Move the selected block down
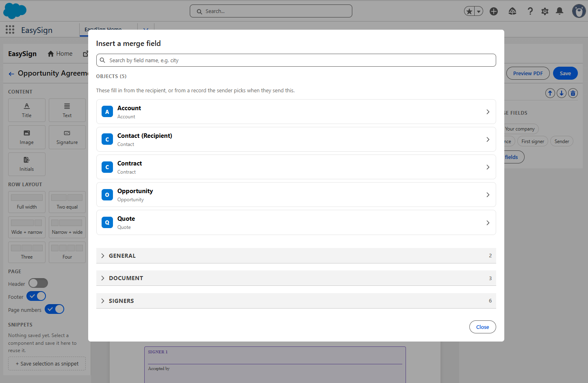 (562, 93)
